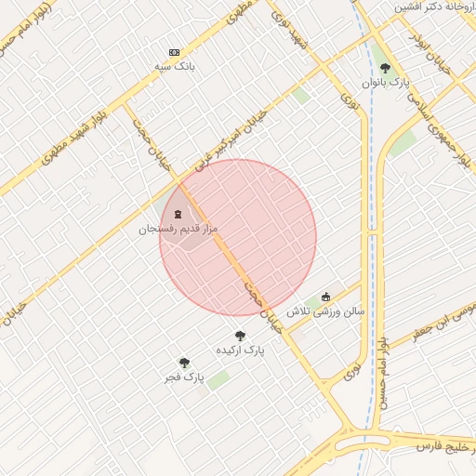Viewport: 476px width, 476px height.
Task: Click the بلوار امام حسین road label near the canal
Action: (x=383, y=374)
